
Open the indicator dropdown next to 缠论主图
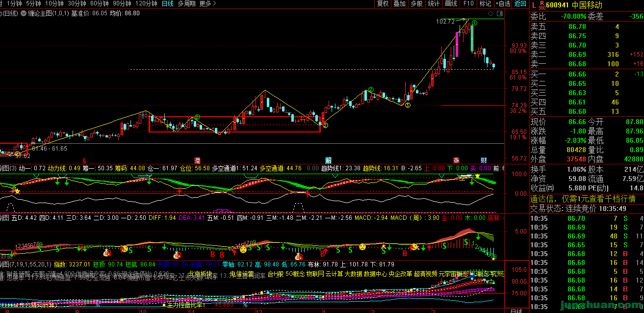(x=23, y=13)
